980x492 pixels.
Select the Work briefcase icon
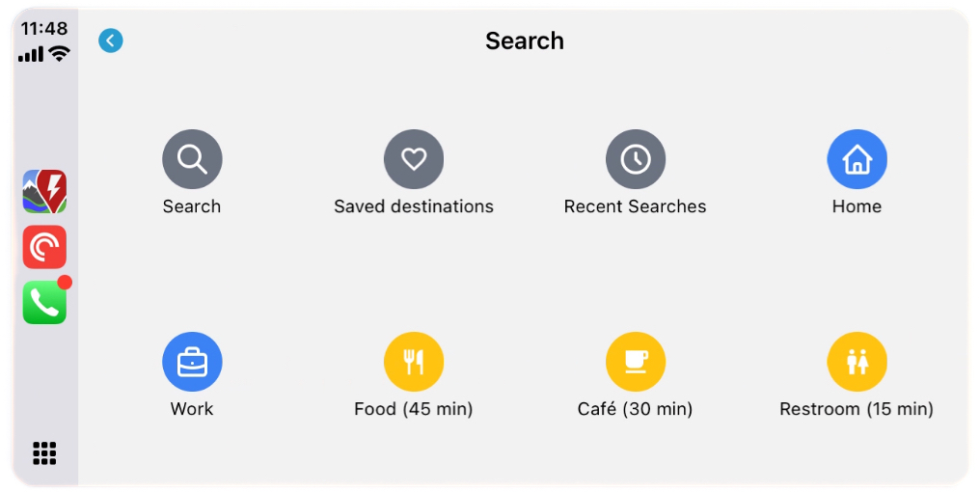[192, 362]
